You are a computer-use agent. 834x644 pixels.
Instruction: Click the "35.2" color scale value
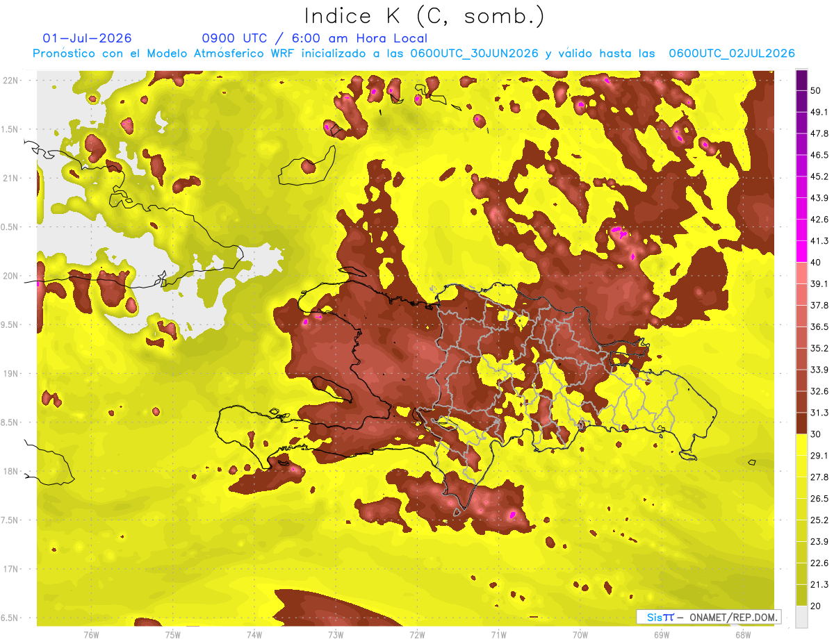click(819, 348)
